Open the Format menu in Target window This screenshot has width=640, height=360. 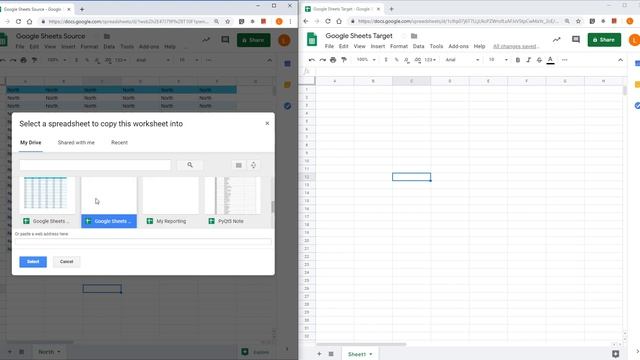click(399, 47)
